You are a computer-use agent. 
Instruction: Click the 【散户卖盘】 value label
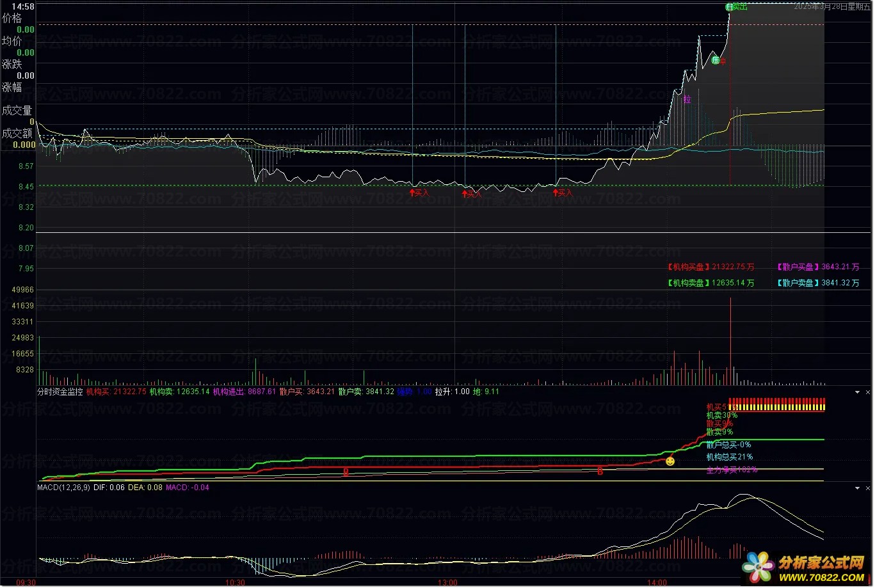tap(817, 283)
